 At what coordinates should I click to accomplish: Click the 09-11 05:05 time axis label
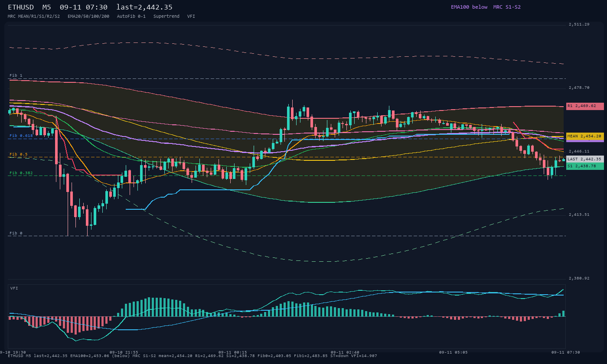click(x=454, y=352)
